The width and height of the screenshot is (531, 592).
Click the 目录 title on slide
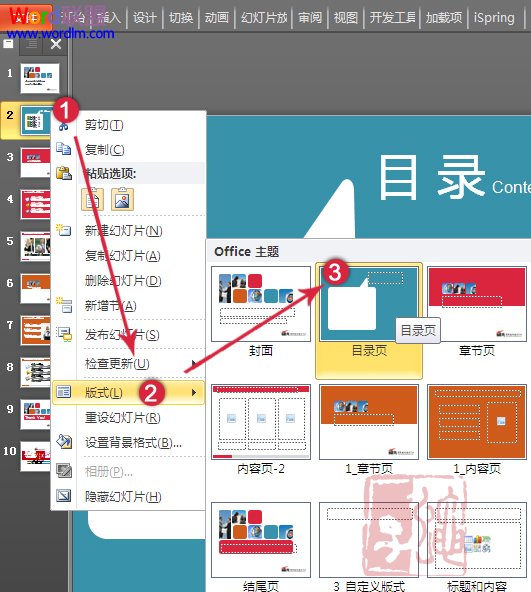click(x=432, y=177)
